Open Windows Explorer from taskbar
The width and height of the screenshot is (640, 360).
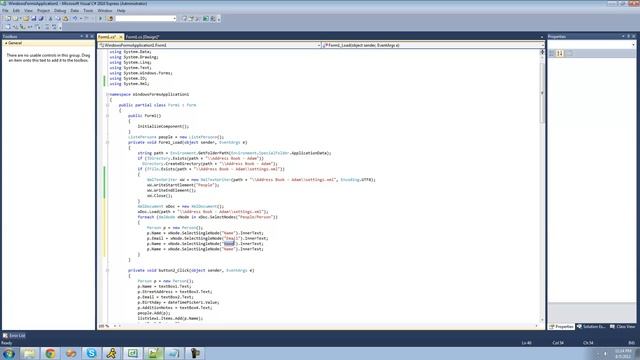coord(29,353)
